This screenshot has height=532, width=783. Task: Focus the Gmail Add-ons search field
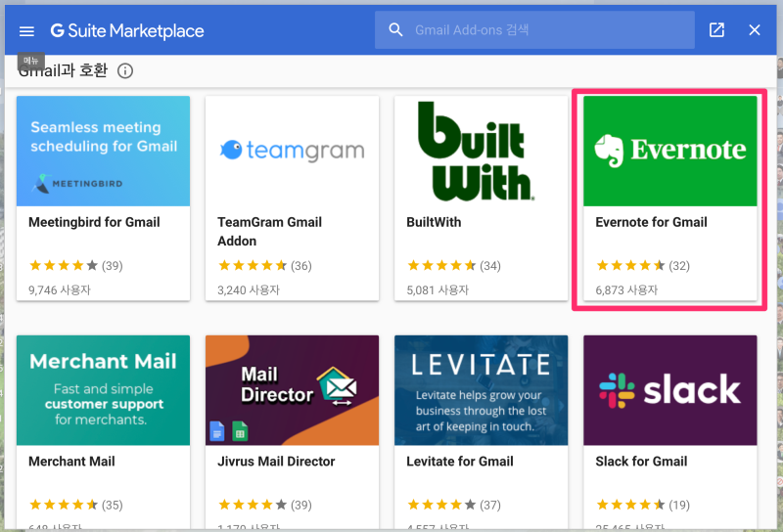pos(534,30)
